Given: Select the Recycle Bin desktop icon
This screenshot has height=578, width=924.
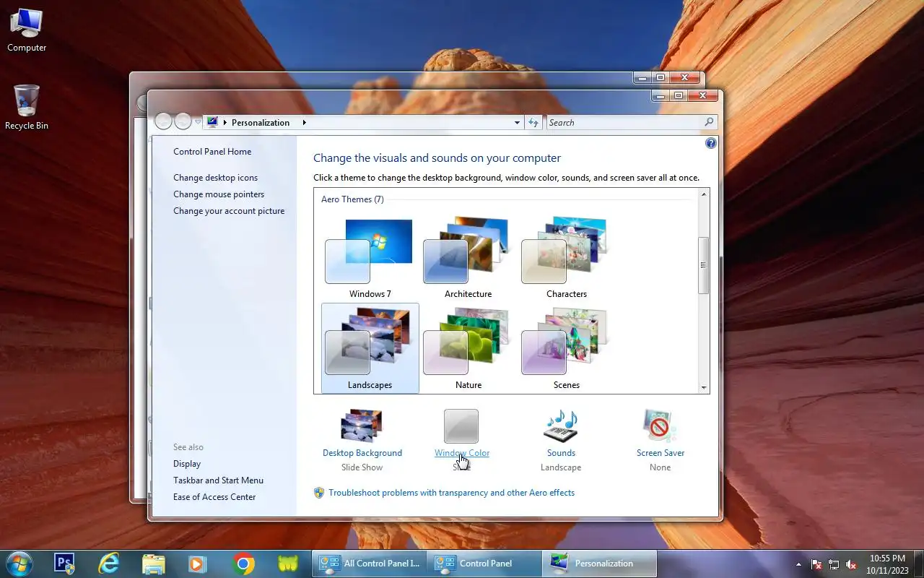Looking at the screenshot, I should pyautogui.click(x=27, y=107).
